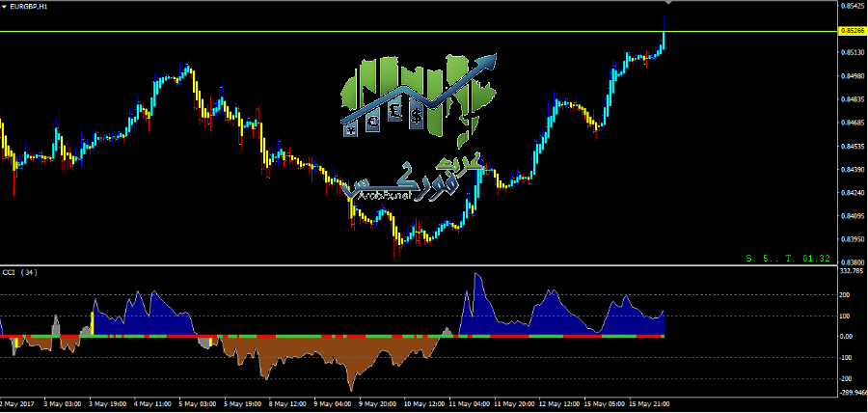The height and width of the screenshot is (413, 868).
Task: Open the chart menu arrow beside EURGBP,H1
Action: (x=5, y=6)
